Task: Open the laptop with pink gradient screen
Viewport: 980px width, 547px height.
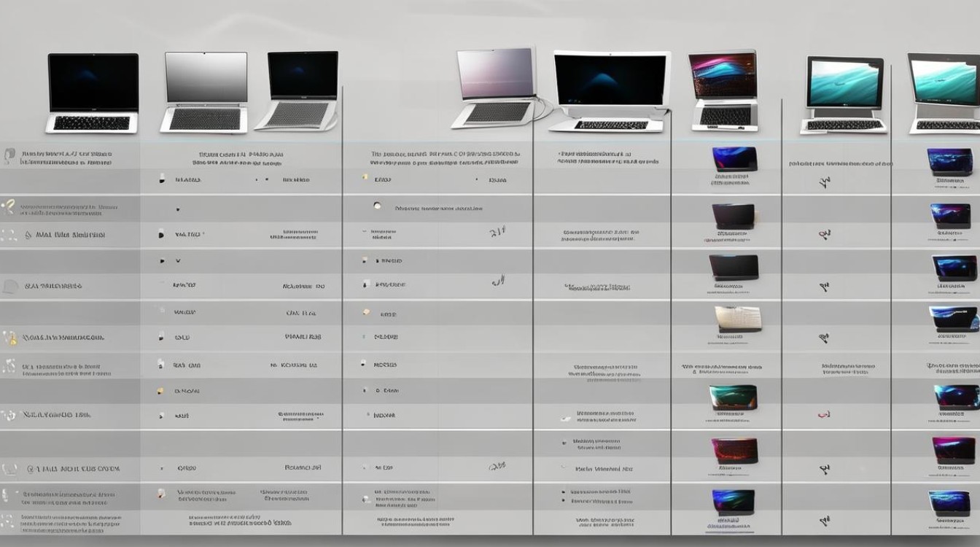Action: [x=496, y=88]
